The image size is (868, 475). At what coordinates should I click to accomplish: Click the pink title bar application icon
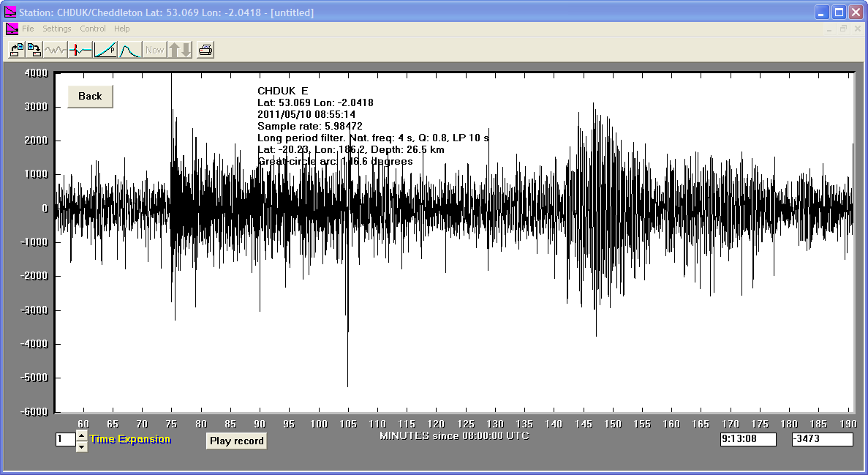pos(10,12)
